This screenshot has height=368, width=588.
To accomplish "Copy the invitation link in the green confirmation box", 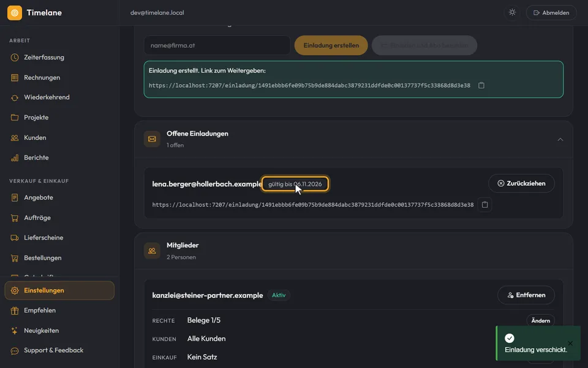I will tap(481, 86).
